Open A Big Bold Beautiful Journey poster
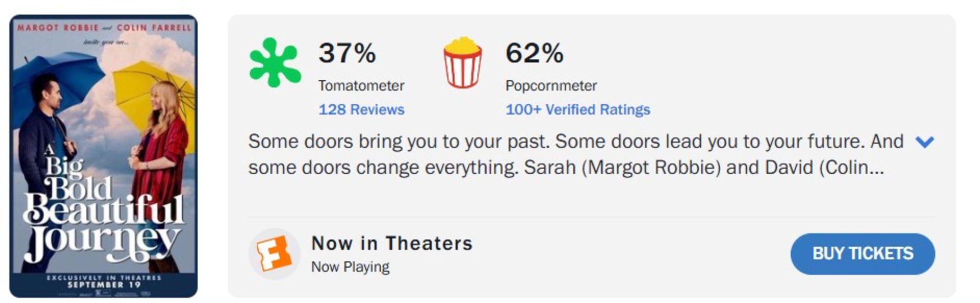The width and height of the screenshot is (980, 303). pyautogui.click(x=104, y=156)
